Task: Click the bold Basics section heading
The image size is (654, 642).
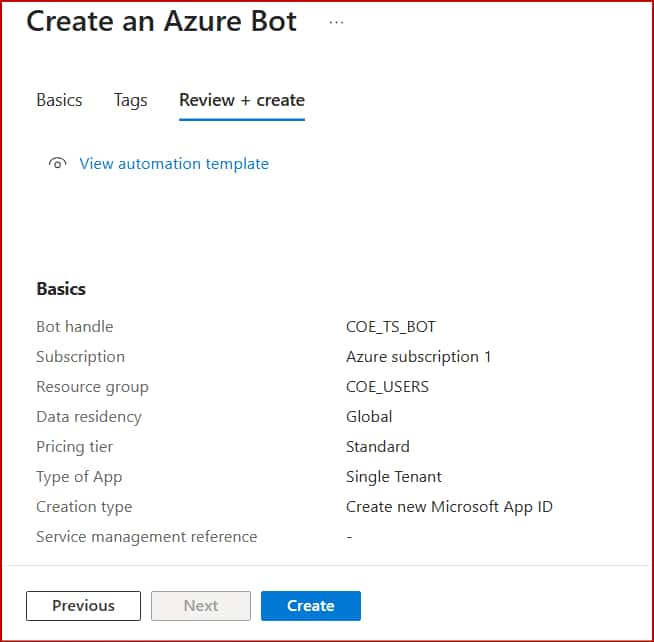Action: click(61, 289)
